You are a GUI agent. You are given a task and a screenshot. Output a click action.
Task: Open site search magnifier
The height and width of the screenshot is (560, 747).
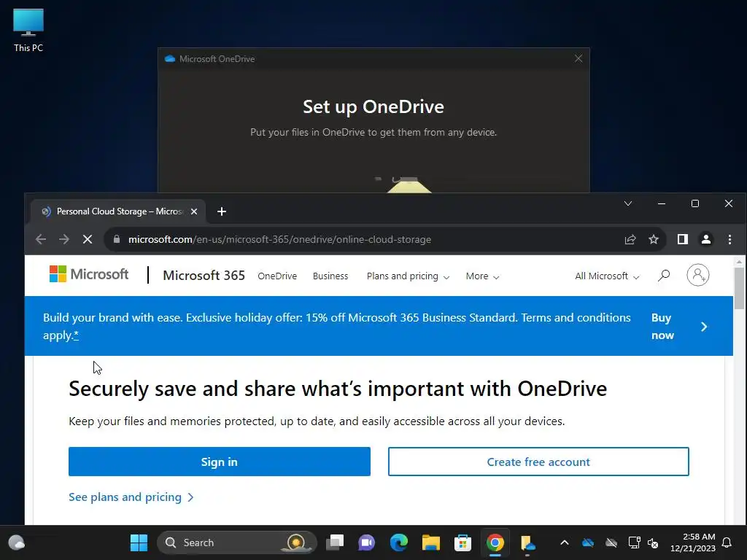pos(664,275)
